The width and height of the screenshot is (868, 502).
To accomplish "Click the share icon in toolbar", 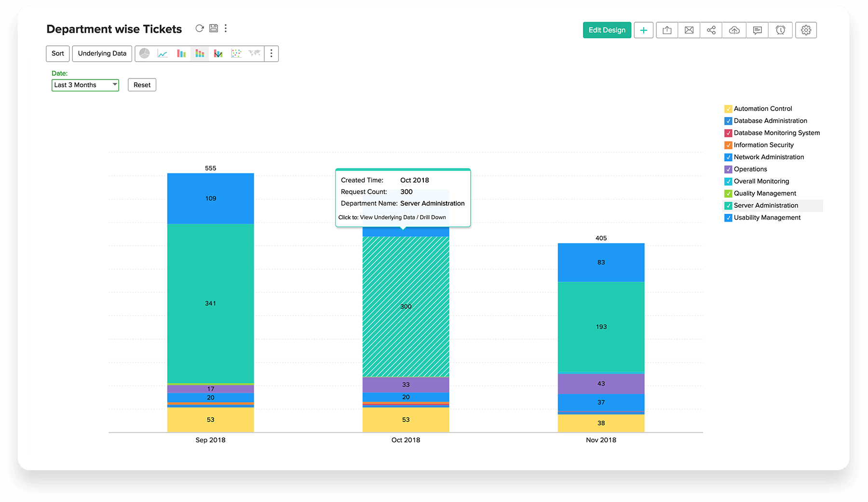I will pyautogui.click(x=711, y=30).
